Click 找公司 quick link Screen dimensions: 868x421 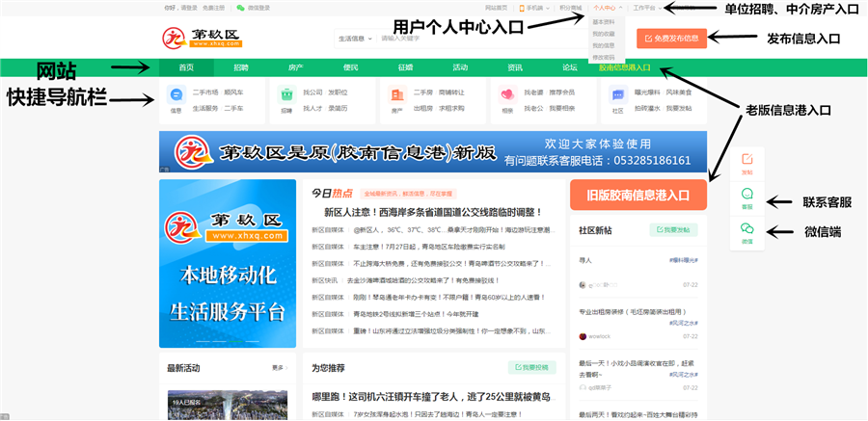[x=312, y=92]
